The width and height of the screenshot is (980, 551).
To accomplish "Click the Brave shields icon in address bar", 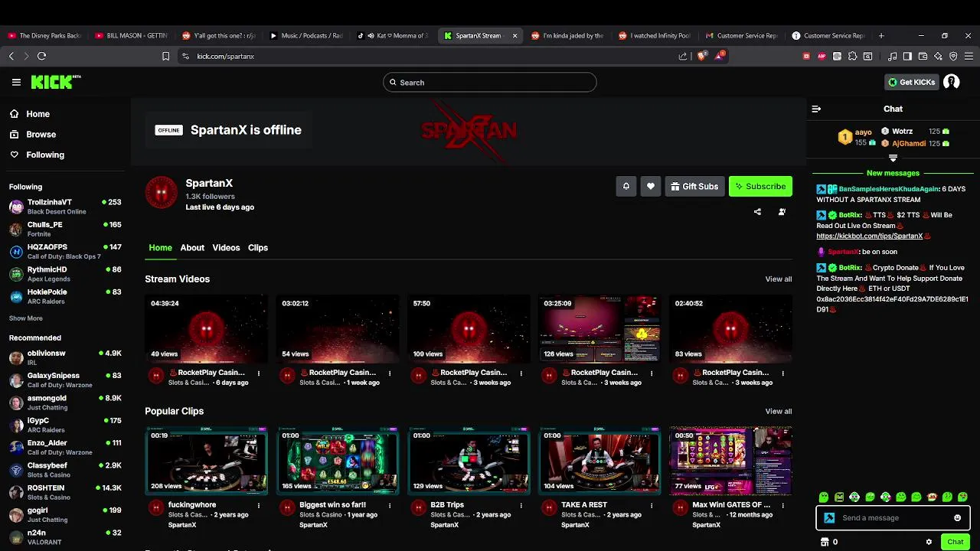I will click(x=701, y=56).
